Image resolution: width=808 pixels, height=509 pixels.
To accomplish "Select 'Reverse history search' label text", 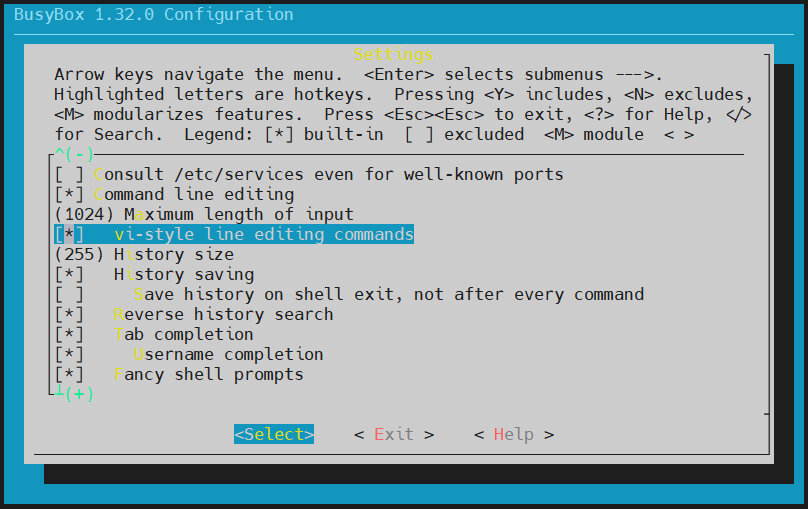I will (x=224, y=314).
